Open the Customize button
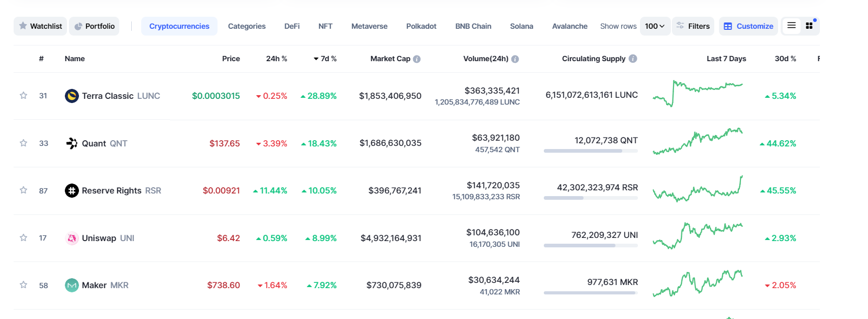The height and width of the screenshot is (319, 868). tap(748, 26)
